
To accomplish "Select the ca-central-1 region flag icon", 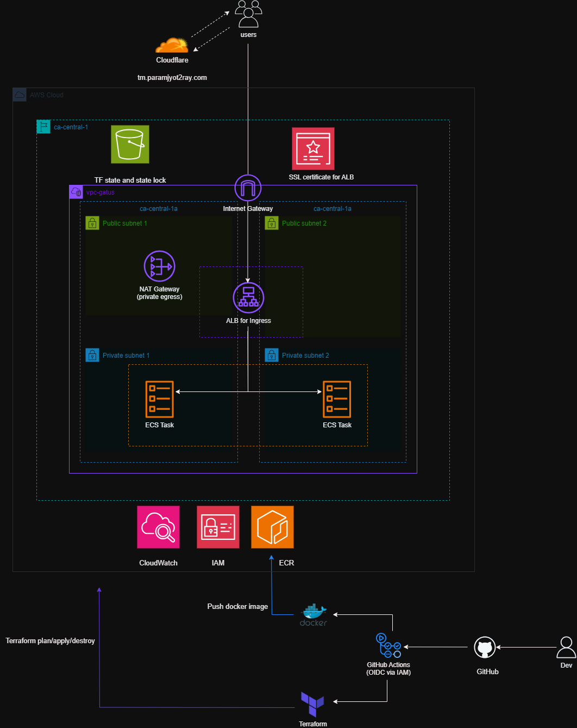I will [43, 127].
